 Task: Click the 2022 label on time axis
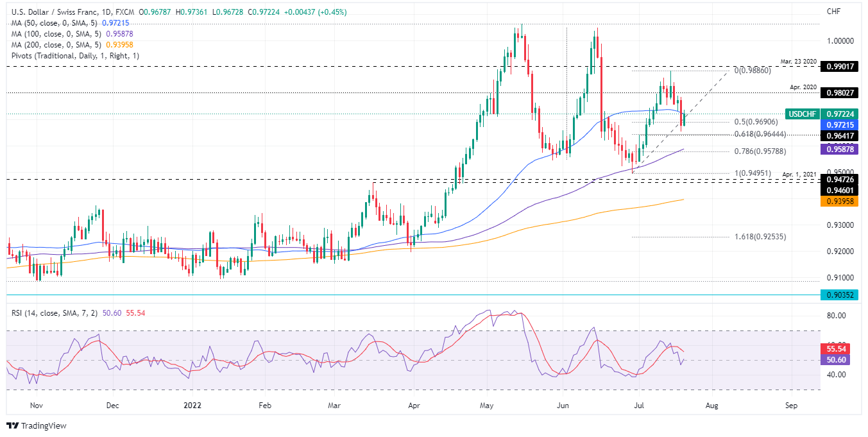click(x=193, y=406)
